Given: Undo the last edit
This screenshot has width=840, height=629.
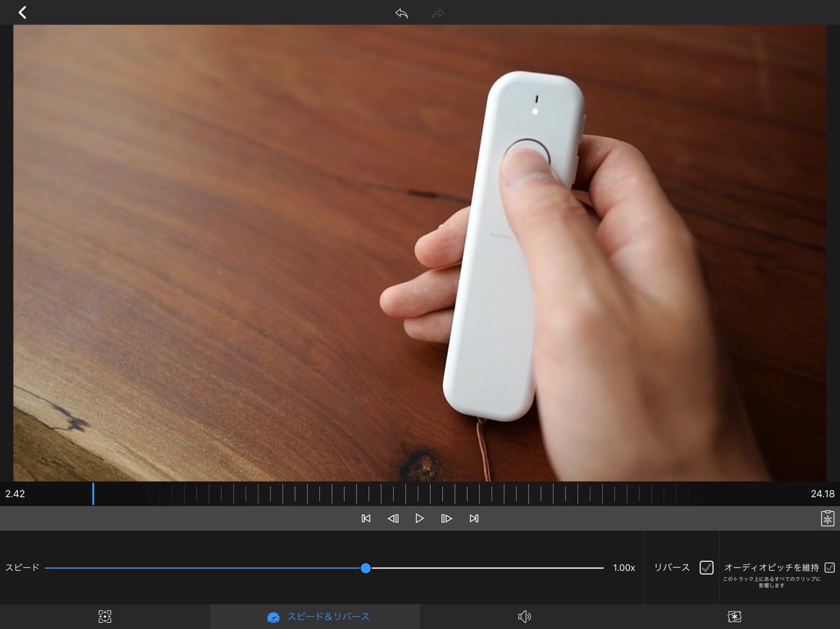Looking at the screenshot, I should point(401,13).
